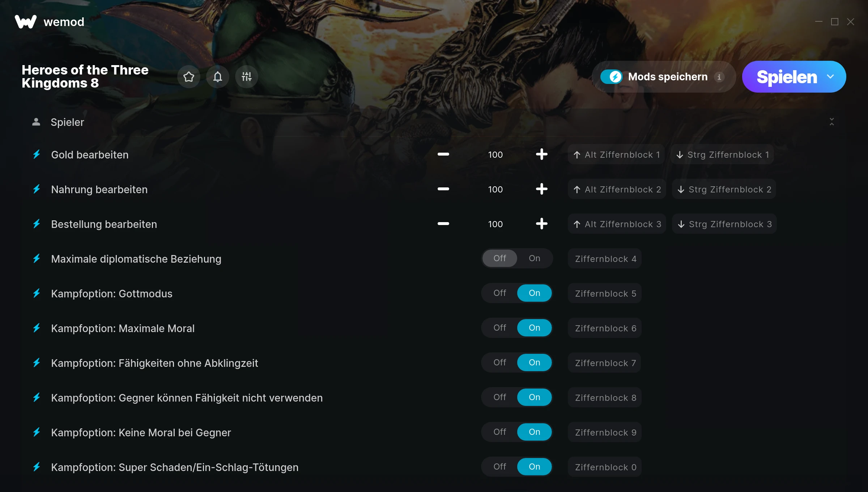Increase Gold bearbeiten with plus icon

click(541, 154)
